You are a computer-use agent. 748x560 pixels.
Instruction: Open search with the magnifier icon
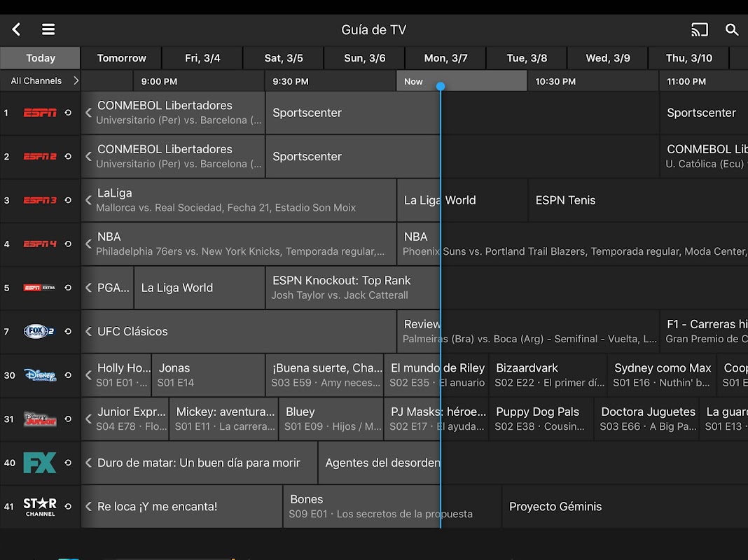(732, 29)
